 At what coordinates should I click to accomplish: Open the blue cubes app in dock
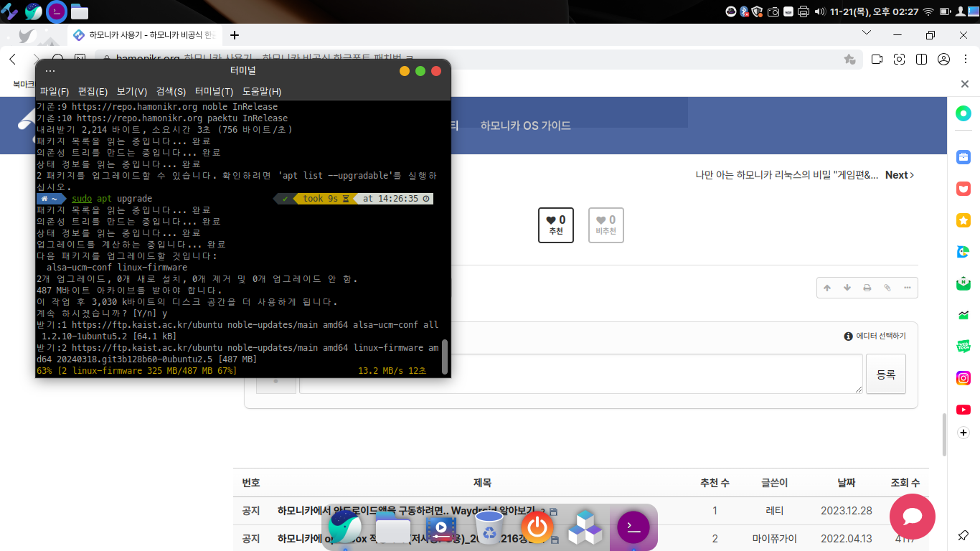tap(585, 528)
